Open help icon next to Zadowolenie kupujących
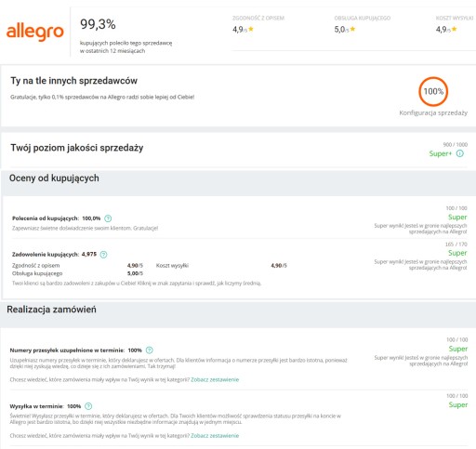This screenshot has width=476, height=449. click(104, 255)
